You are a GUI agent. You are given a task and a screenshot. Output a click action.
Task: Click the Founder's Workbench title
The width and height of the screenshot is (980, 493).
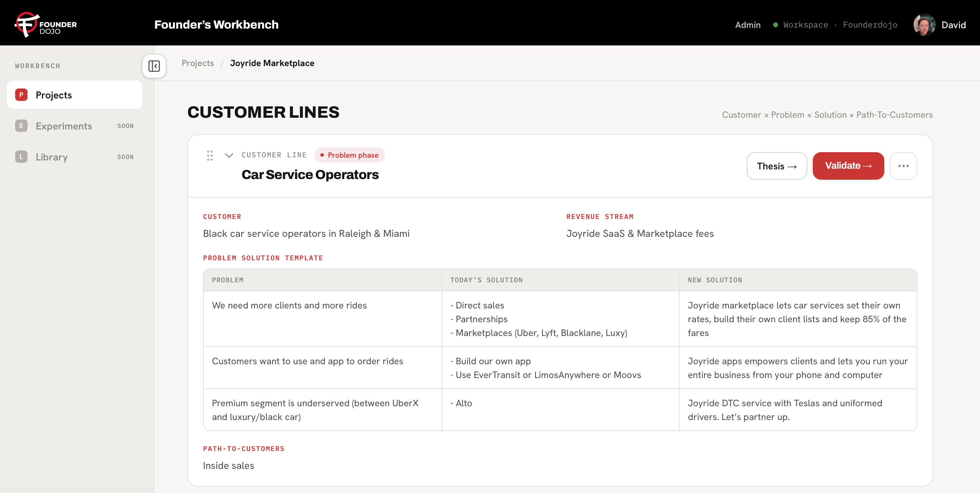[216, 25]
